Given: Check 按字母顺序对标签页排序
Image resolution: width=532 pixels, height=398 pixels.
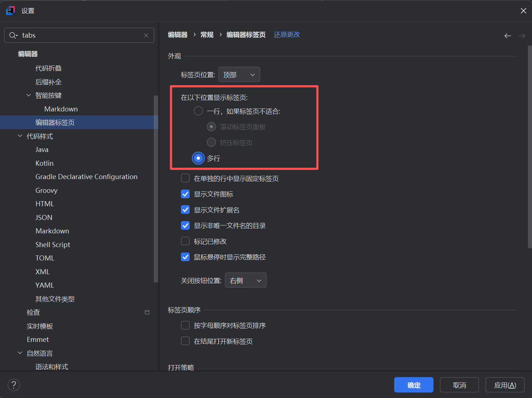Looking at the screenshot, I should pos(185,325).
